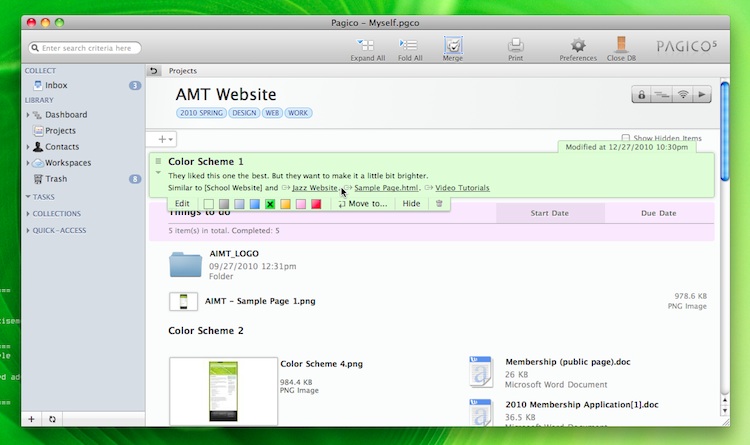Choose the gray color swatch
The width and height of the screenshot is (750, 445).
[x=224, y=204]
